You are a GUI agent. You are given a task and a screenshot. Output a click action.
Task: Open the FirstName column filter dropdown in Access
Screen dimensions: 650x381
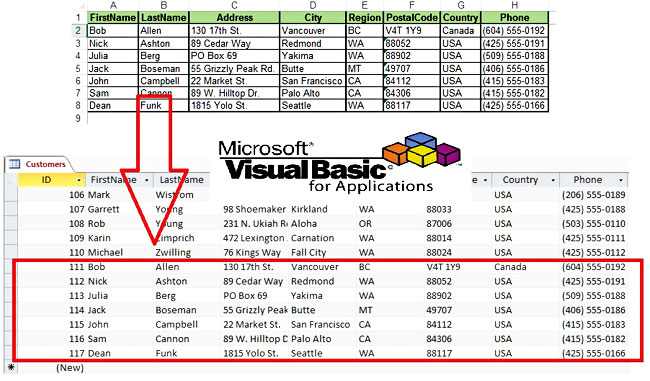tap(146, 180)
